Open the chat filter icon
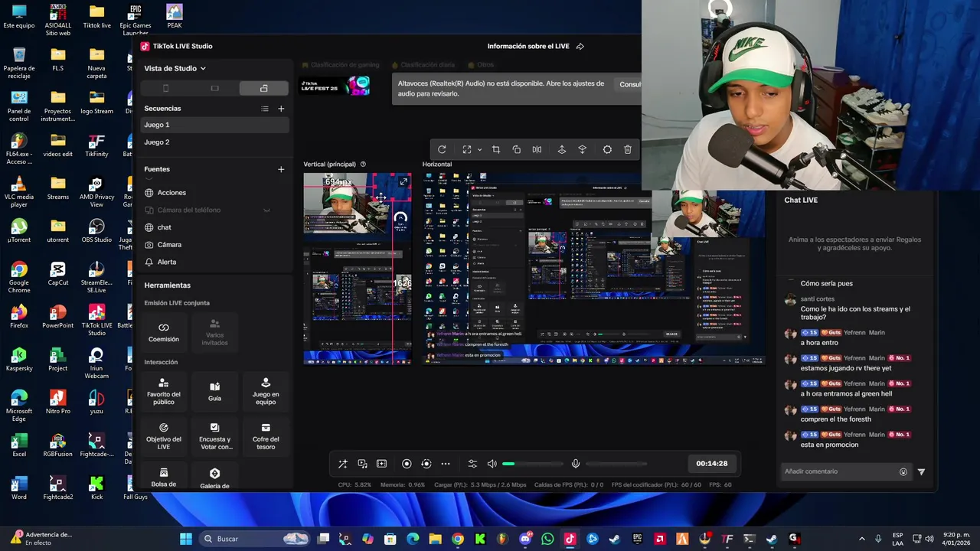 tap(921, 472)
